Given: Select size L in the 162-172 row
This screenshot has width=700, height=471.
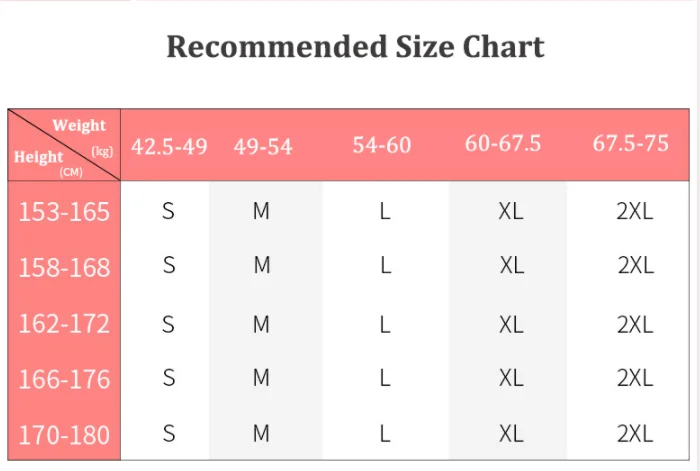Looking at the screenshot, I should (x=385, y=324).
